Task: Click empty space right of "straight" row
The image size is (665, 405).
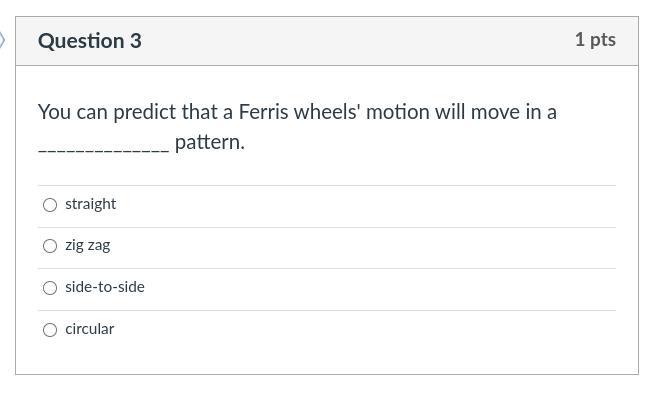Action: click(400, 205)
